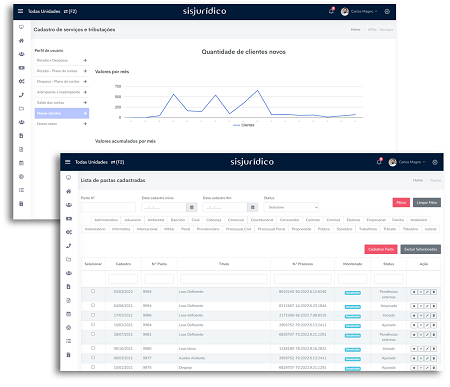Viewport: 450px width, 387px height.
Task: Click the user avatar in the front window header
Action: pyautogui.click(x=392, y=162)
